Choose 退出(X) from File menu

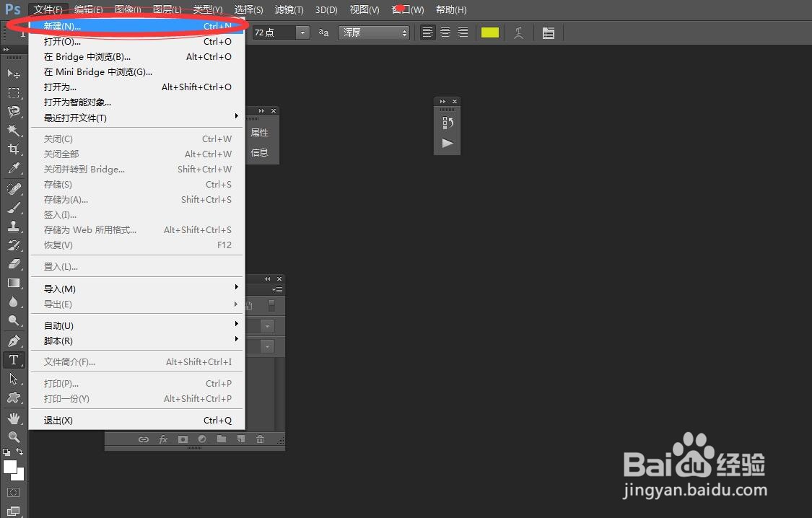click(136, 420)
